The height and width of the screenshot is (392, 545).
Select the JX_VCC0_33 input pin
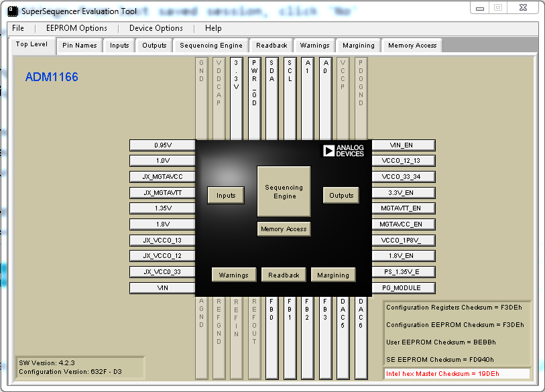[x=163, y=272]
